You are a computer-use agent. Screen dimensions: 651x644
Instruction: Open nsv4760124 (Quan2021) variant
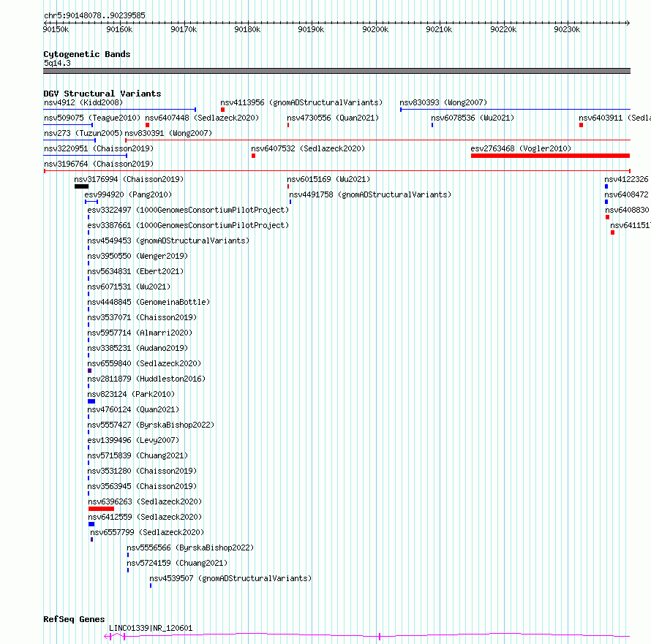coord(133,409)
